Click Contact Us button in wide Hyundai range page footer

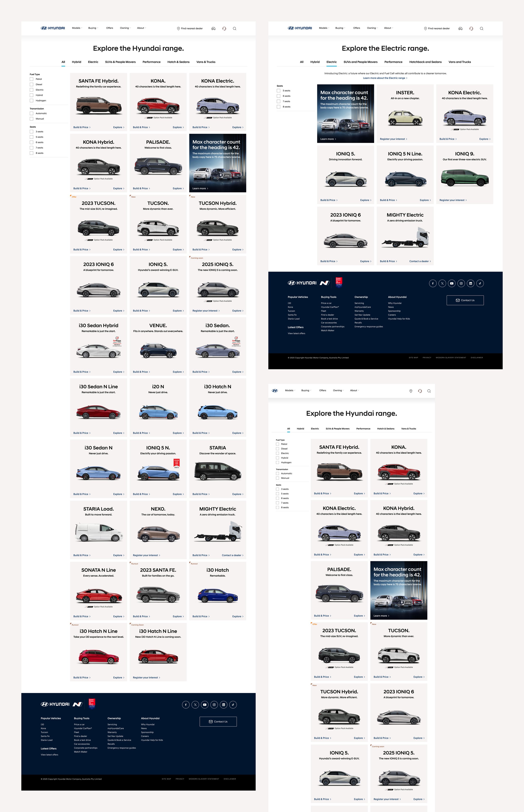(x=218, y=722)
